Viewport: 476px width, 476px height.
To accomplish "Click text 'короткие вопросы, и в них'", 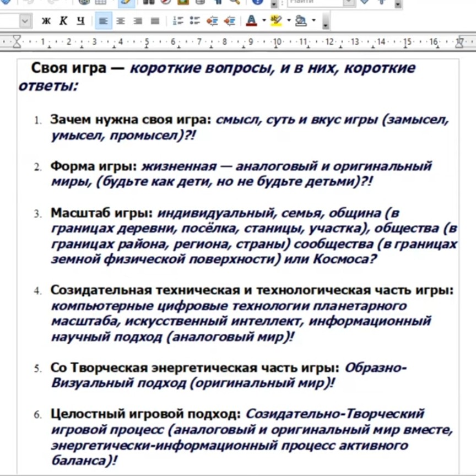I will pyautogui.click(x=234, y=68).
